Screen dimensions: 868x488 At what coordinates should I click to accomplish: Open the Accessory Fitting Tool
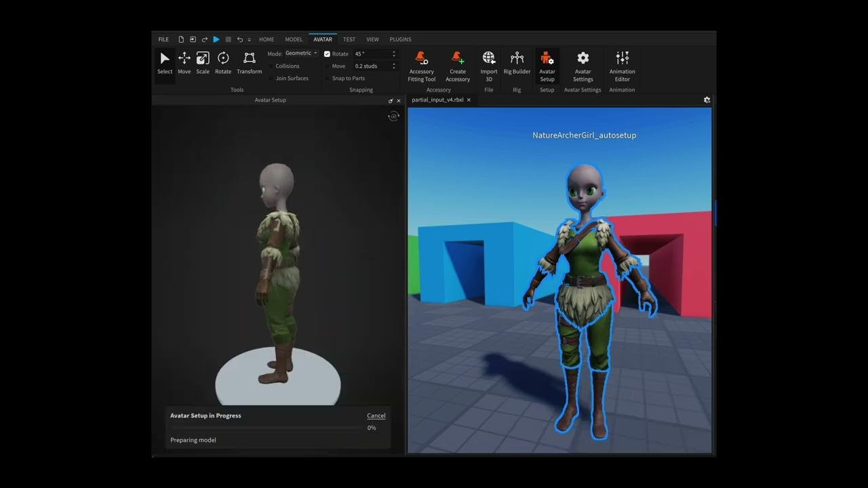[421, 66]
